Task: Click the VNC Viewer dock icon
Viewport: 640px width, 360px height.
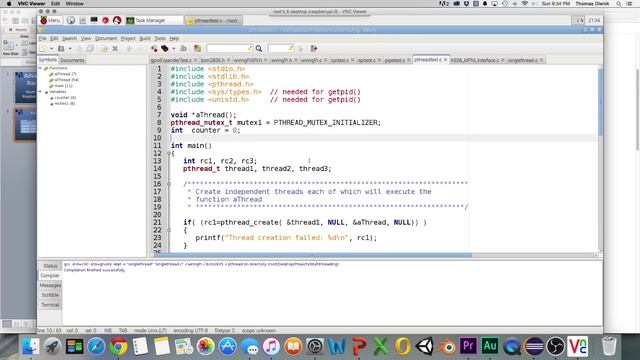Action: (578, 347)
